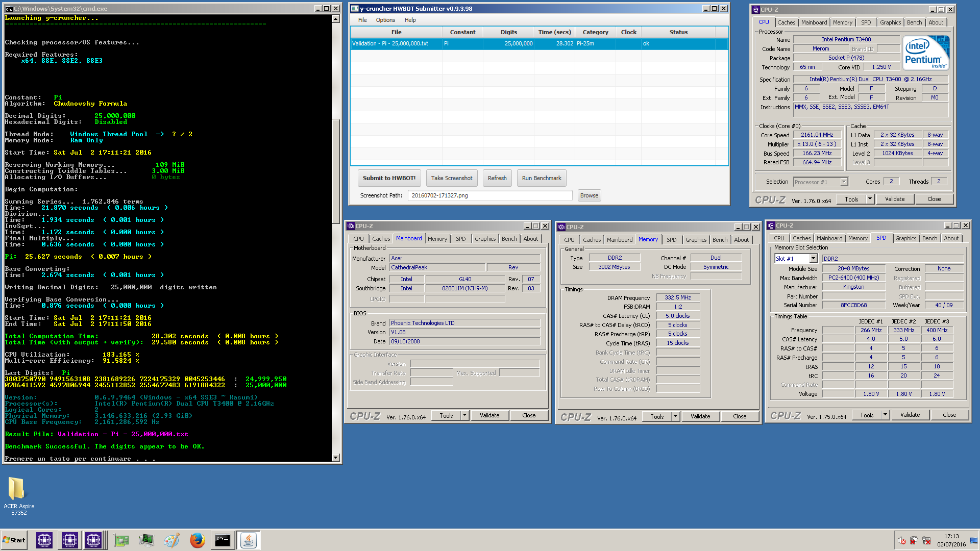Screen dimensions: 980x551
Task: Open the network card taskbar icon
Action: 121,540
